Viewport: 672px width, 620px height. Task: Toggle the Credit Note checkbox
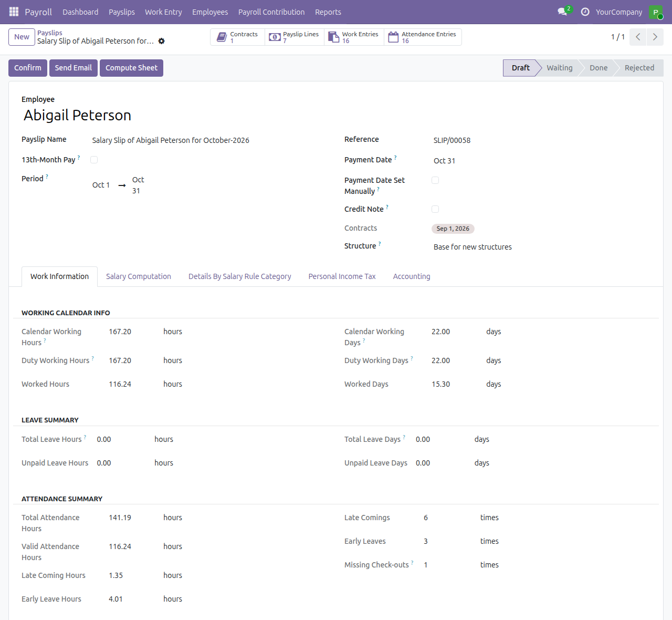[435, 209]
